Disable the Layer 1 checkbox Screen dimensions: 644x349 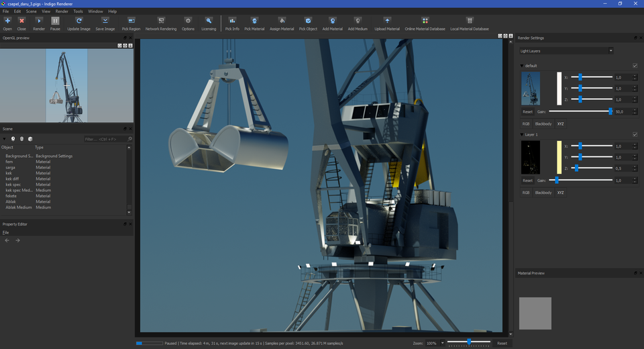[635, 134]
